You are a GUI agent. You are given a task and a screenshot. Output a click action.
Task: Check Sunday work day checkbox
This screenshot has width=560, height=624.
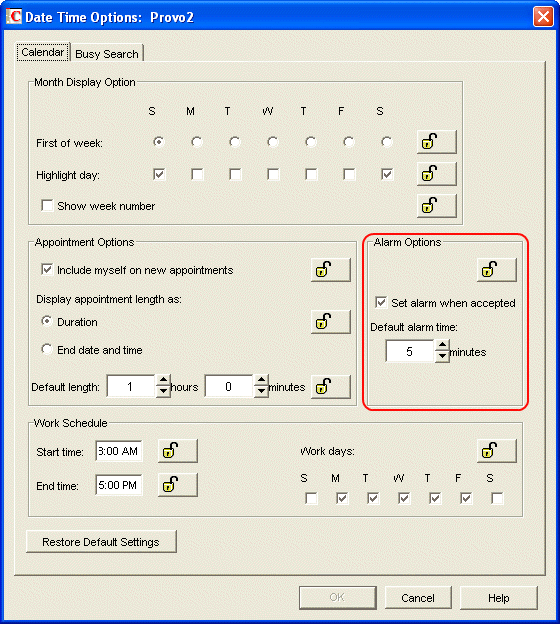[x=311, y=498]
